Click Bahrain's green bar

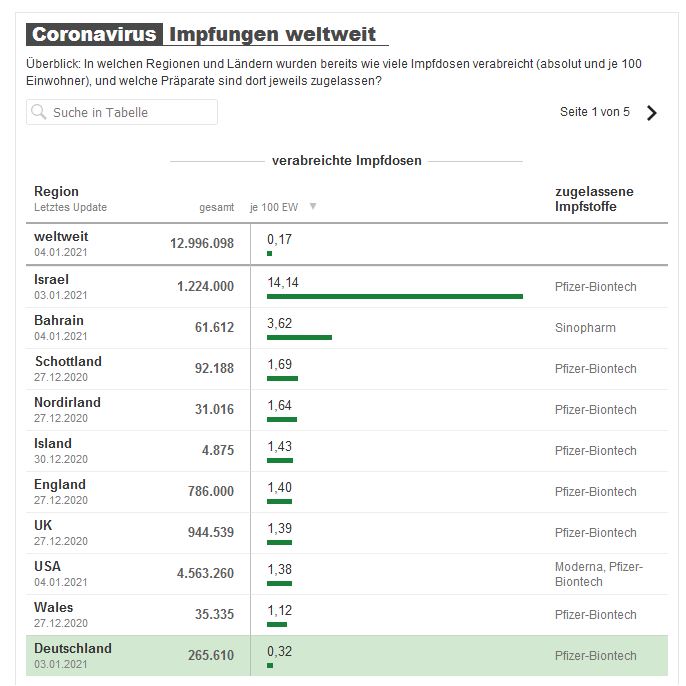tap(299, 337)
